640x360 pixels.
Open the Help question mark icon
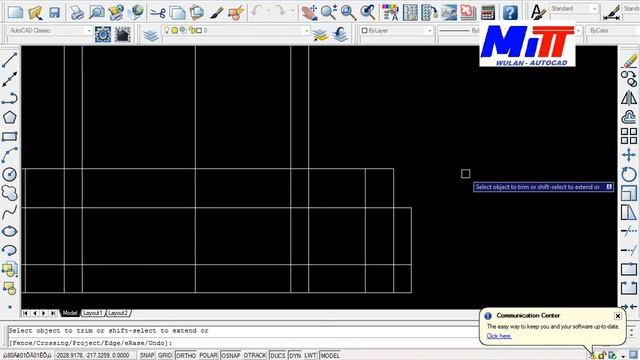tap(510, 13)
